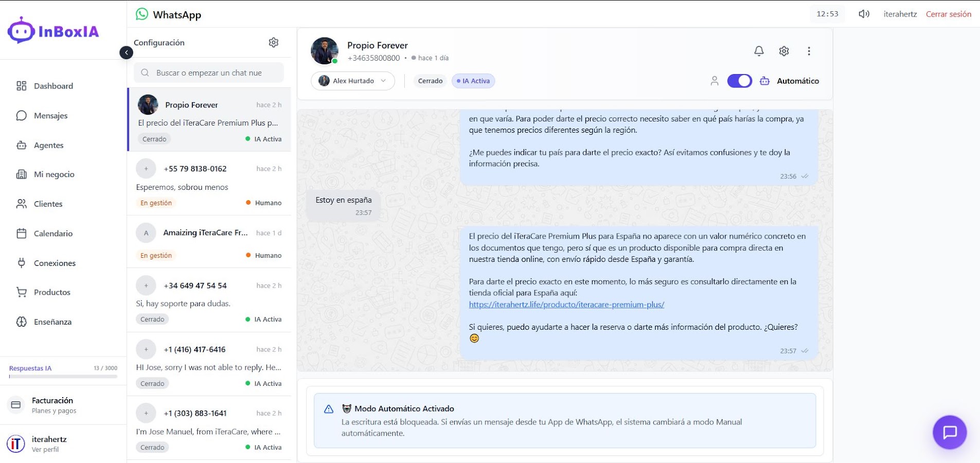Image resolution: width=980 pixels, height=463 pixels.
Task: Expand the Alex Hurtado agent dropdown
Action: 353,81
